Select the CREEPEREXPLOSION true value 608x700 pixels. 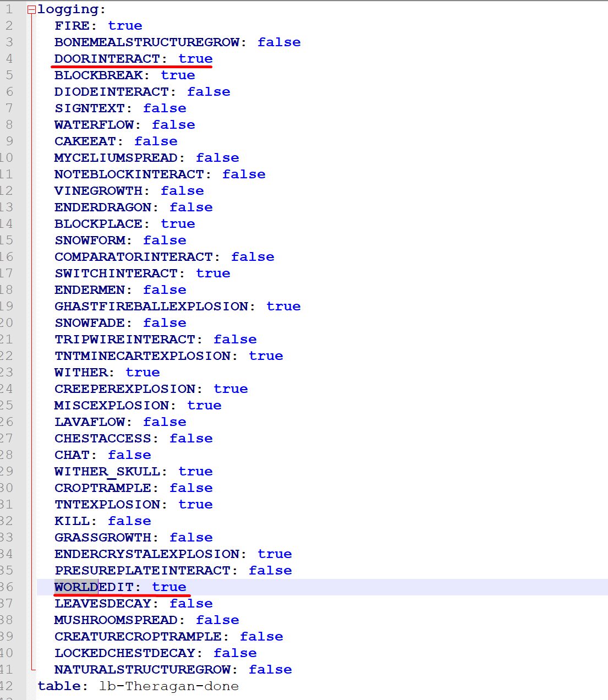(231, 389)
